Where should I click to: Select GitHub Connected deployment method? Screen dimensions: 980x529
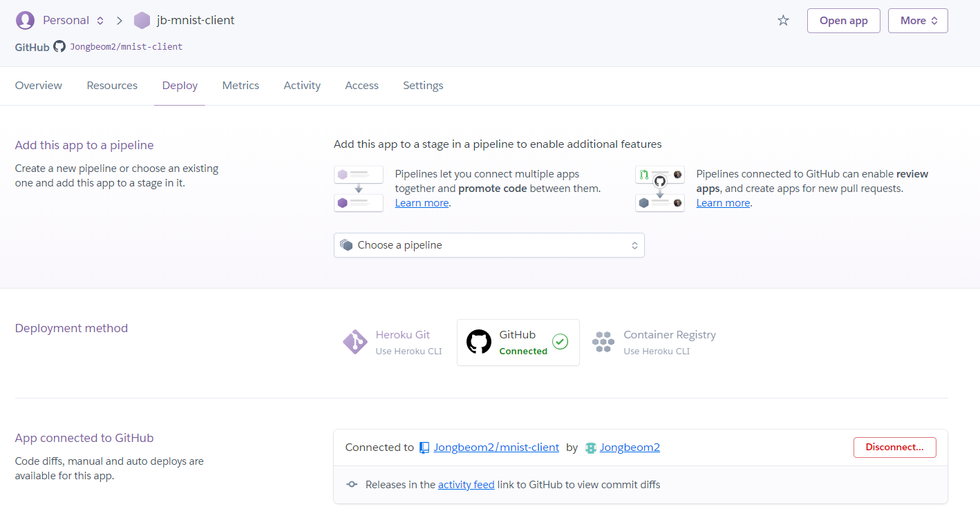518,343
